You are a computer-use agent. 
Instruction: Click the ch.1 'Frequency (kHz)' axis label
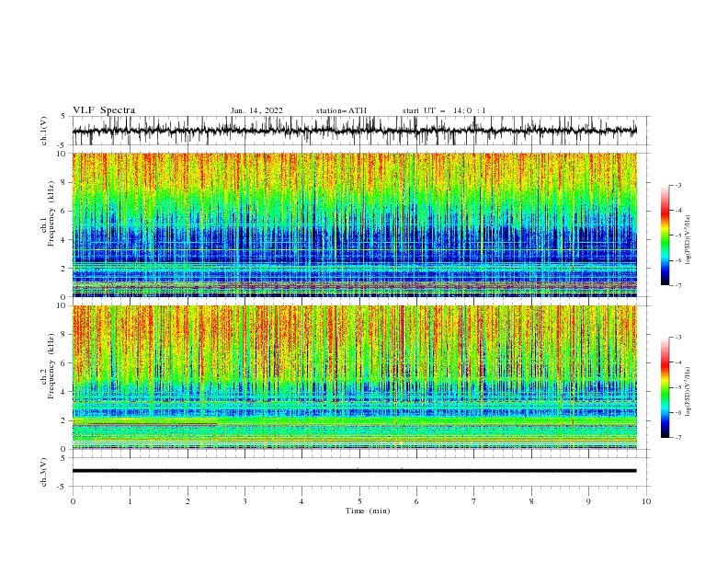click(x=51, y=213)
